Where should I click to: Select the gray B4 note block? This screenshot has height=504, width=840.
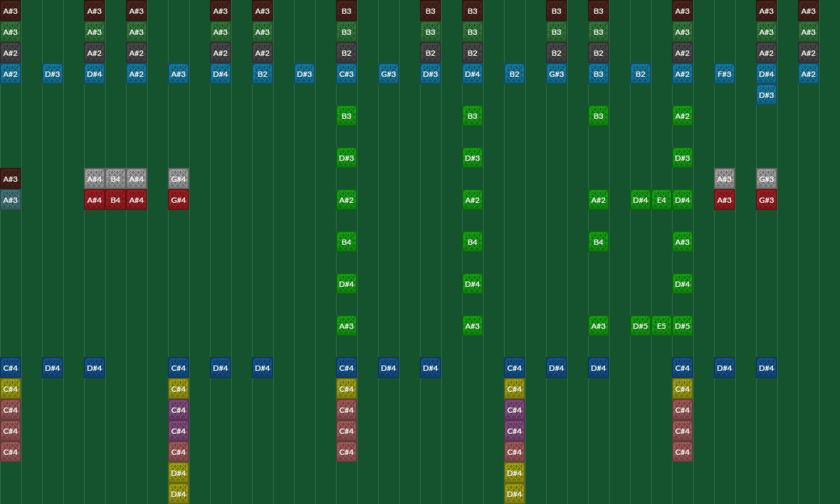115,178
